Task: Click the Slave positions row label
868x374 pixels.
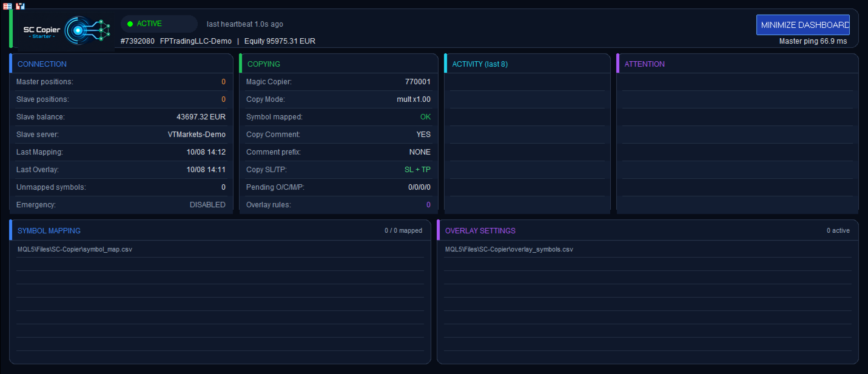Action: tap(42, 99)
